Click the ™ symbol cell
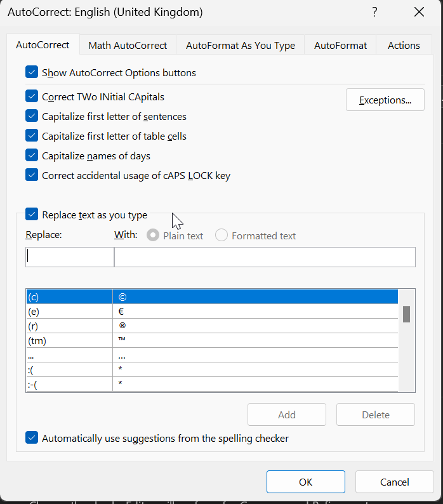The width and height of the screenshot is (443, 504). (x=255, y=340)
